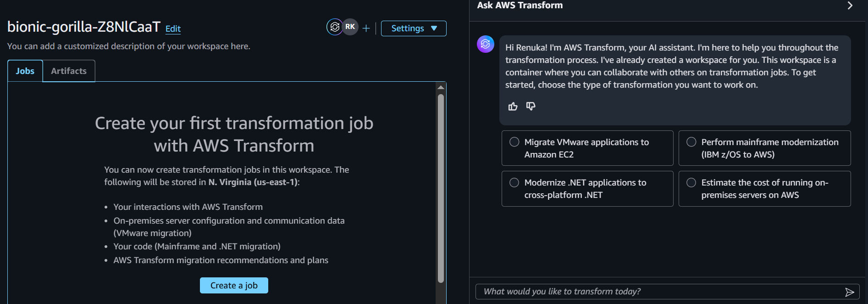
Task: Click the AWS Transform agent avatar in header
Action: click(335, 27)
